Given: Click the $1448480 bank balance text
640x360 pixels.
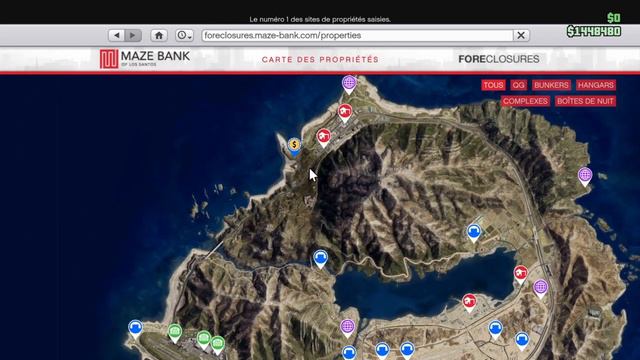Looking at the screenshot, I should click(594, 31).
